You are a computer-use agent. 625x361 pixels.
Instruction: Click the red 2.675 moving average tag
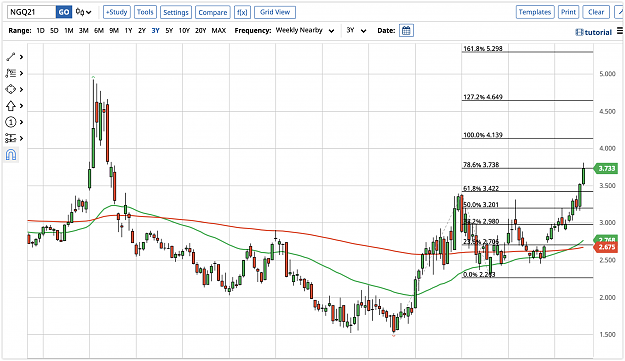pyautogui.click(x=606, y=247)
